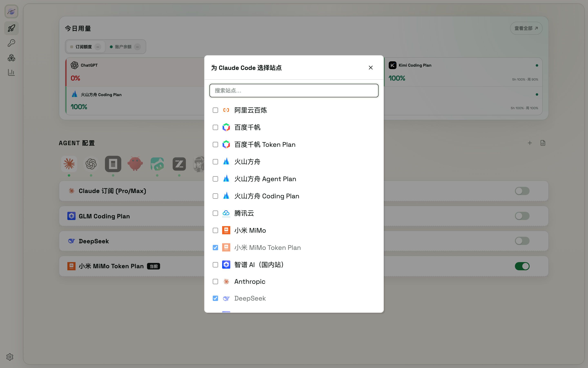Open 查看全部 usage link
588x368 pixels.
click(526, 28)
